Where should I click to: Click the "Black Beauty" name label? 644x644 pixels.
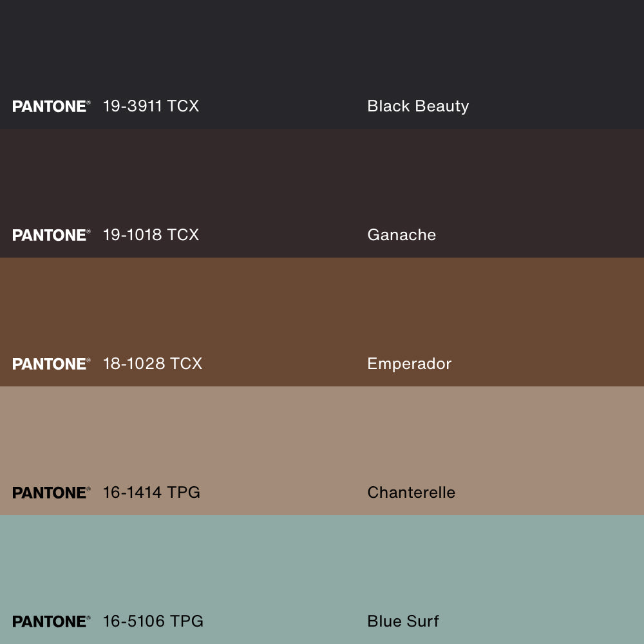tap(418, 106)
